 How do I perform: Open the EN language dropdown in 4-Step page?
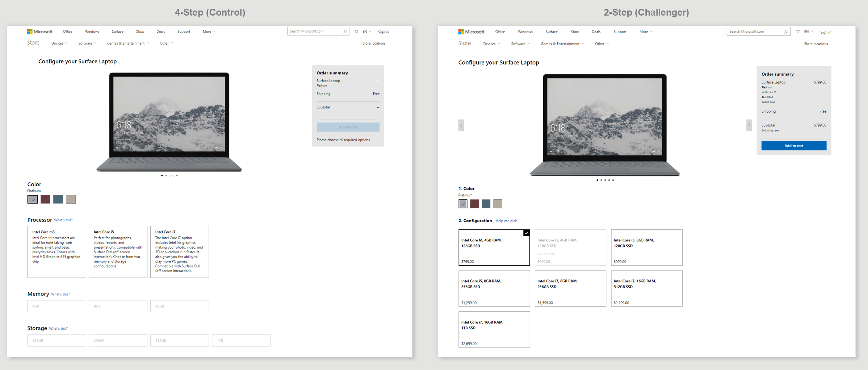367,32
